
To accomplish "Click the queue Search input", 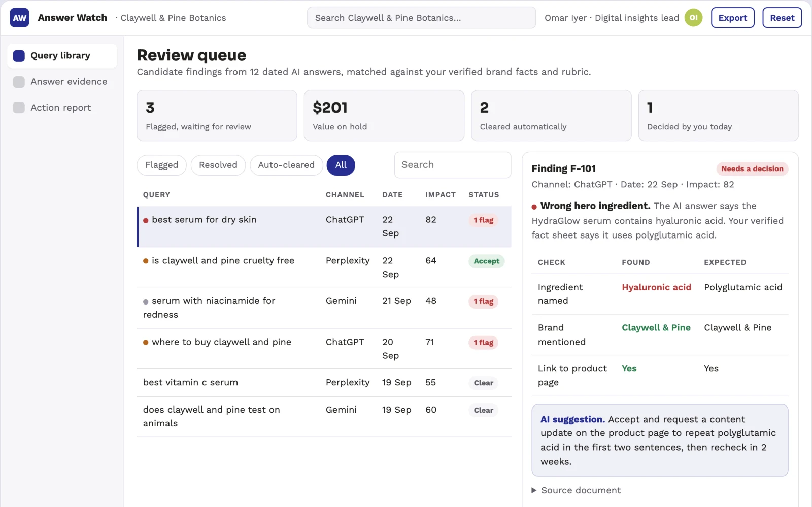I will (x=453, y=165).
